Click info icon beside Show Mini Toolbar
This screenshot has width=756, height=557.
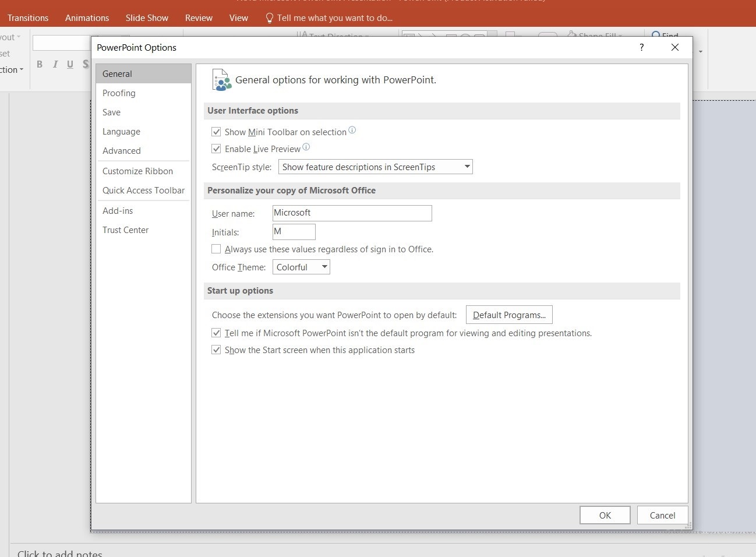(352, 131)
